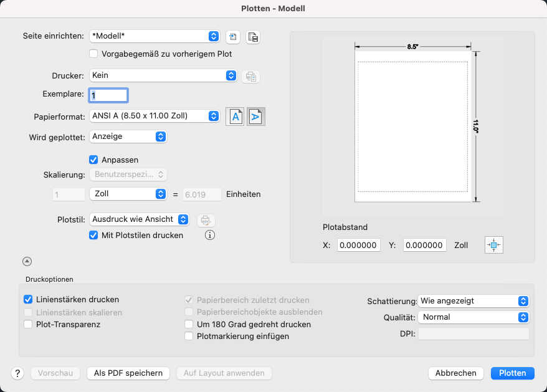Viewport: 547px width, 392px height.
Task: Open the plot style info icon
Action: [210, 236]
